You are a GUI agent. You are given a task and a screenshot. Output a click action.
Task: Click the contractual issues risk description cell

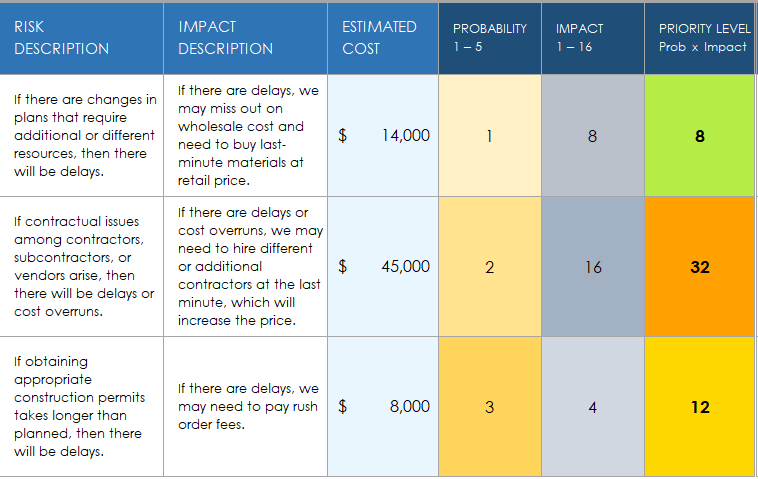82,267
